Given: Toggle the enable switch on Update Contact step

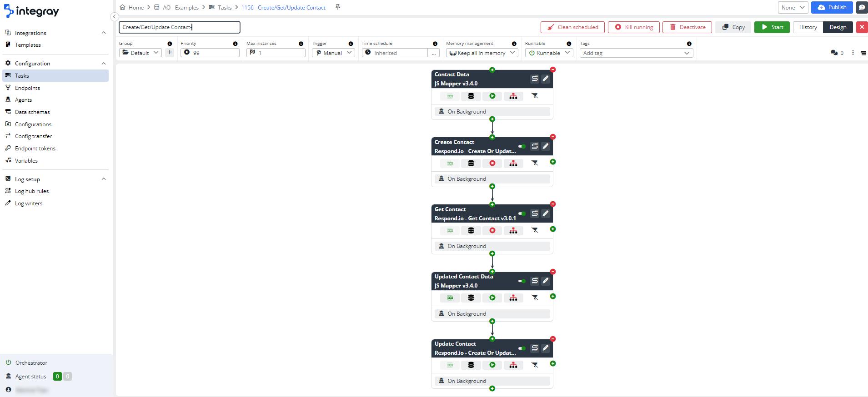Looking at the screenshot, I should 522,348.
